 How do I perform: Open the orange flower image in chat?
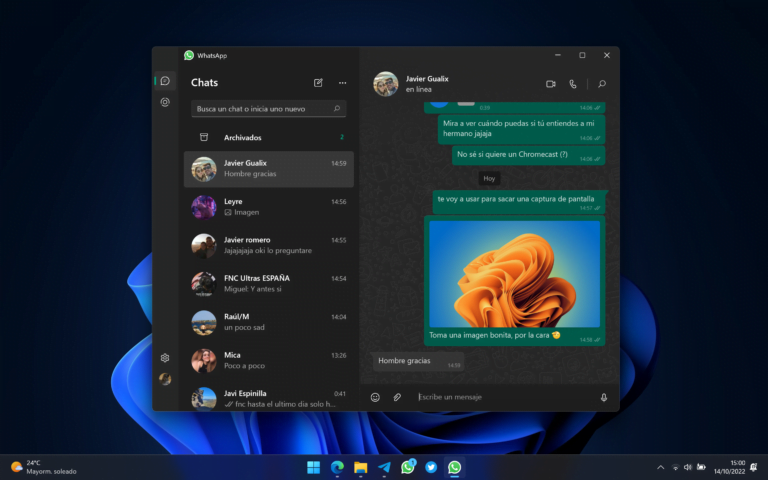[514, 274]
